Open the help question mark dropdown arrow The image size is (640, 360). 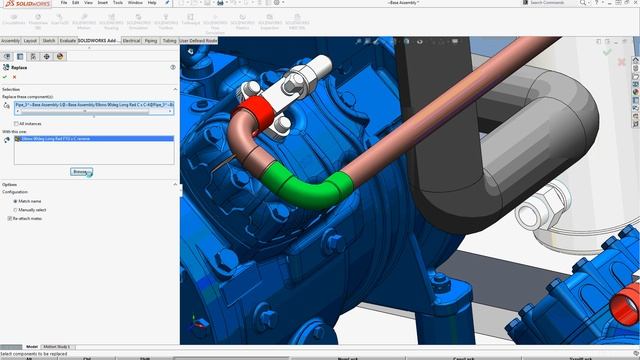tap(602, 3)
